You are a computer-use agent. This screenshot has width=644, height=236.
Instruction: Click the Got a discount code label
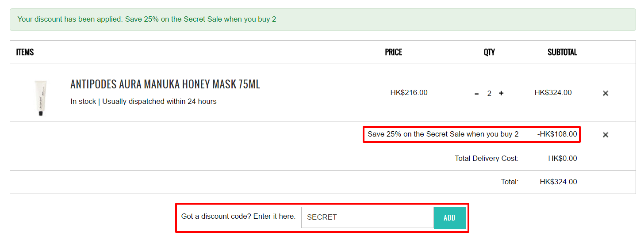pos(238,217)
